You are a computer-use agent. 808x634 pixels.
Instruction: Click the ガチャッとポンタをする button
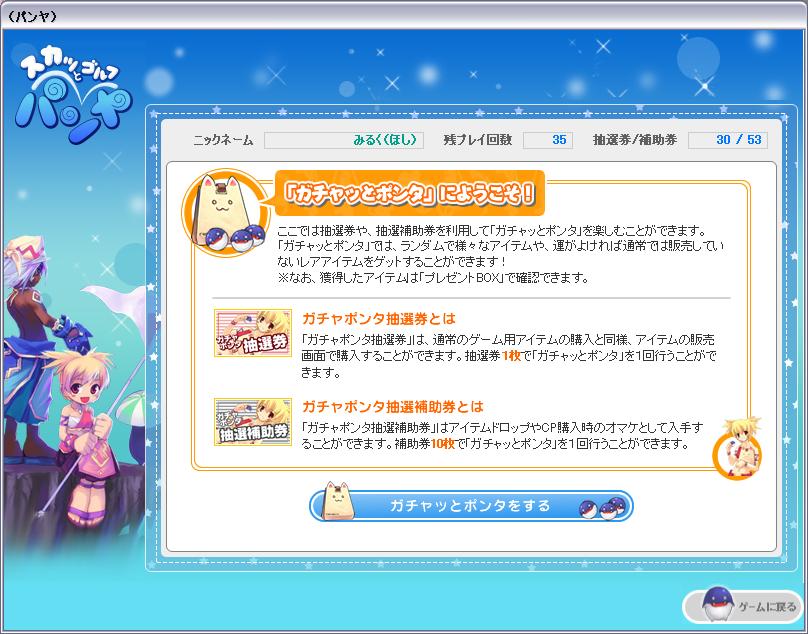point(471,505)
